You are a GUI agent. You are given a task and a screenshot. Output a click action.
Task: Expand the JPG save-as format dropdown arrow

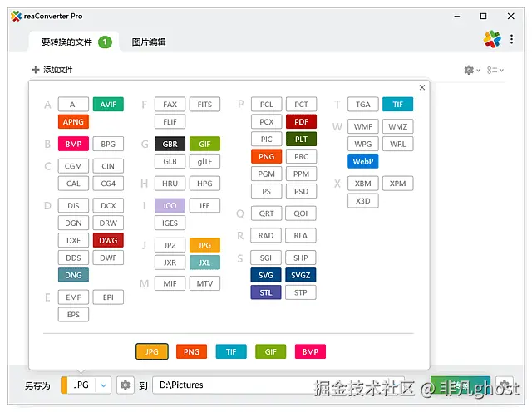pos(103,385)
